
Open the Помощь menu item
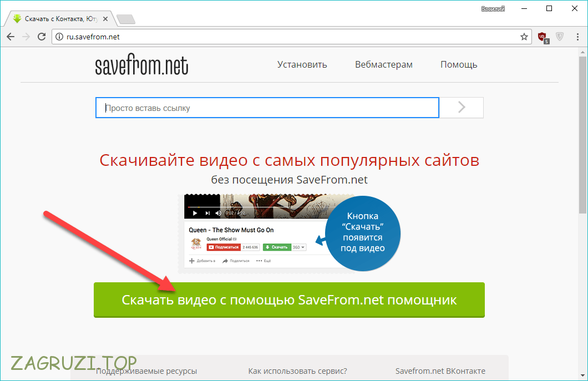tap(459, 64)
